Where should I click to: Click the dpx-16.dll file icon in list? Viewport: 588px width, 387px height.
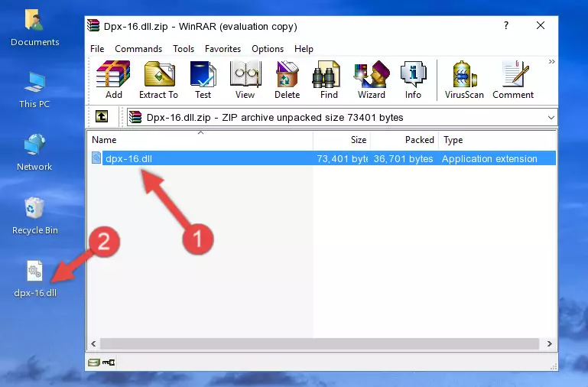pos(96,158)
